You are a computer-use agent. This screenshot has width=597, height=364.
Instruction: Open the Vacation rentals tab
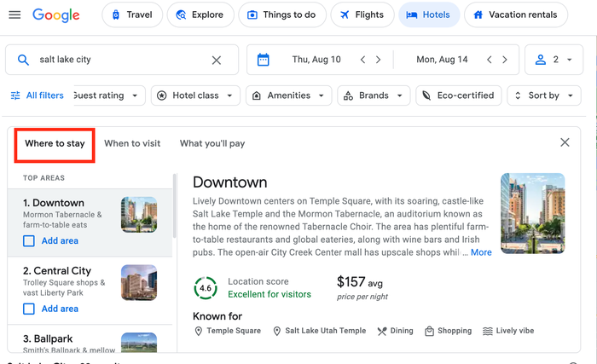click(515, 14)
